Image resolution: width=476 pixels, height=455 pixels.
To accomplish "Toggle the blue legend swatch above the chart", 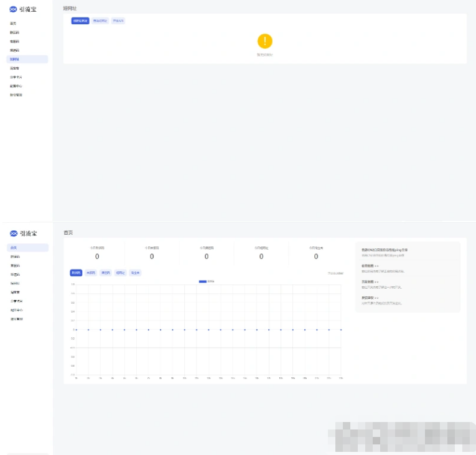I will 202,281.
